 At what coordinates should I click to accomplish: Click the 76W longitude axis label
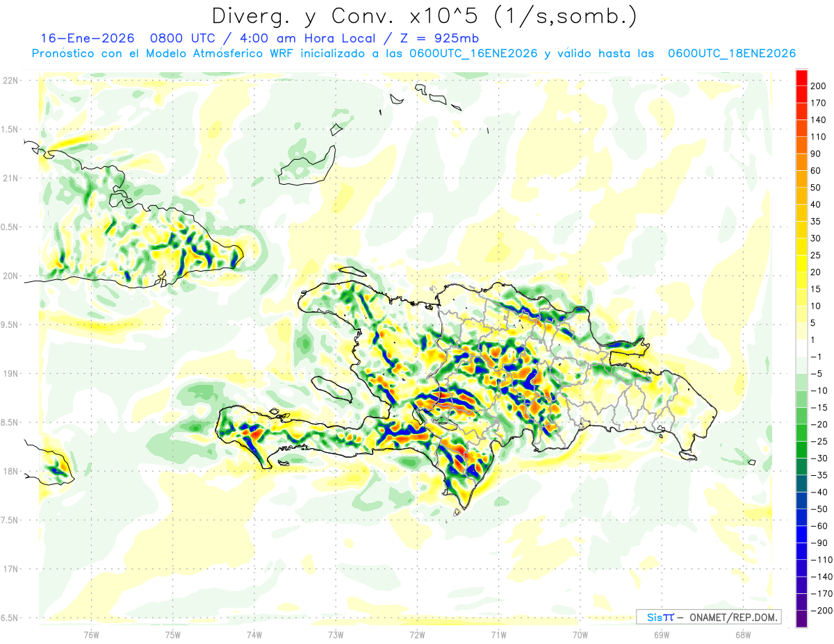point(91,634)
